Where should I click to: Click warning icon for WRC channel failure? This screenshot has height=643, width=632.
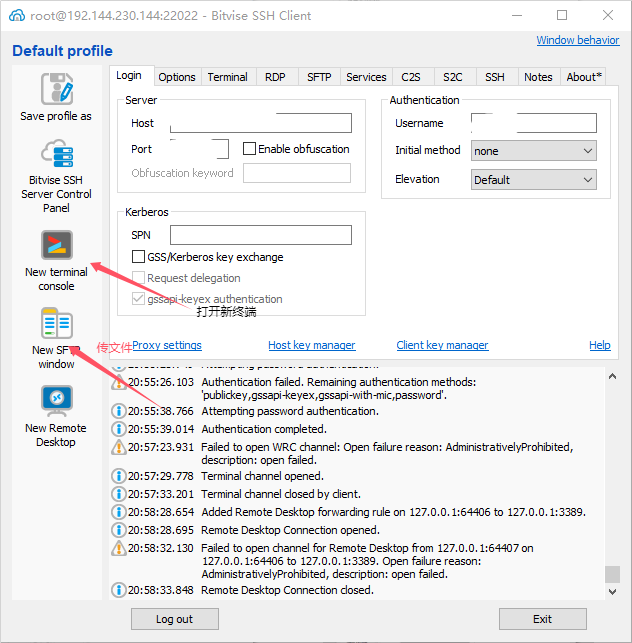pos(119,447)
